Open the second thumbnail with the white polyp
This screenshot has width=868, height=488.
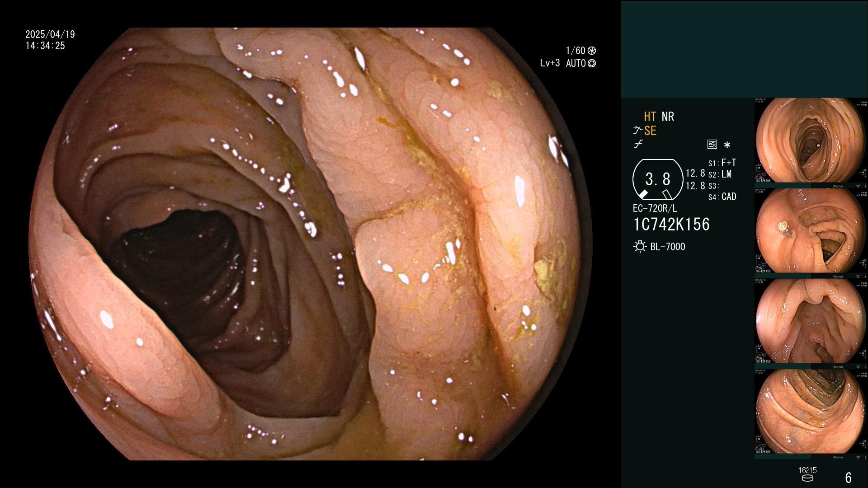click(x=811, y=231)
